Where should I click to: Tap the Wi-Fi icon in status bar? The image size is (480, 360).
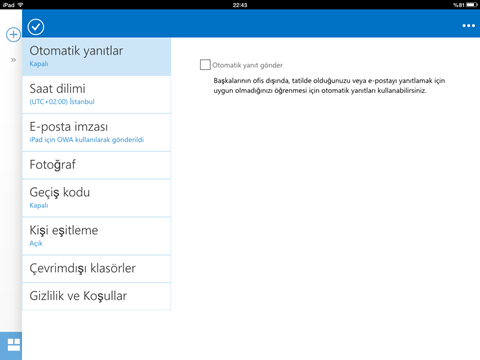tap(20, 5)
